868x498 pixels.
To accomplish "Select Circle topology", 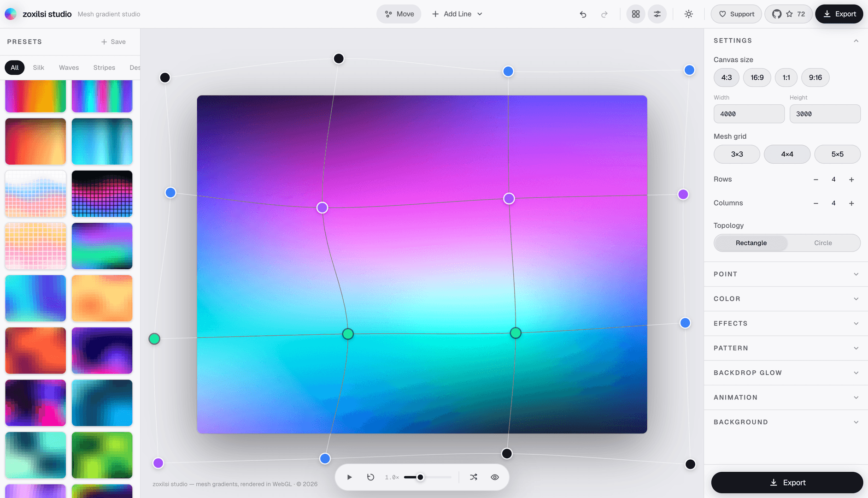I will (823, 243).
